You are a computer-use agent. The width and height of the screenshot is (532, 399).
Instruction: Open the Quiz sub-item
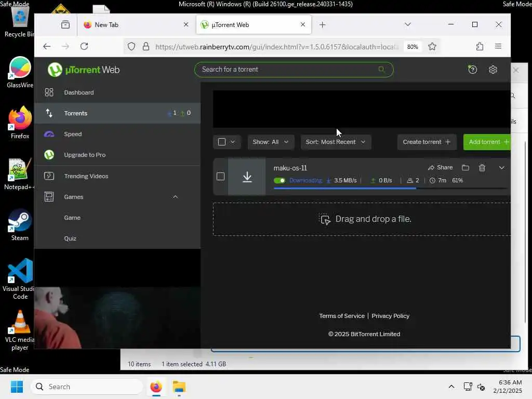click(70, 238)
